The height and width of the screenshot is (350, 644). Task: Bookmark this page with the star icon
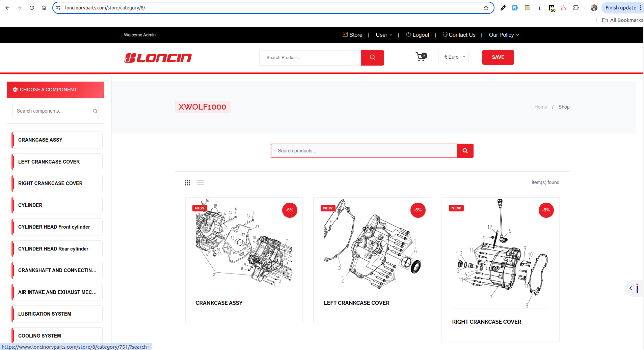[x=486, y=8]
